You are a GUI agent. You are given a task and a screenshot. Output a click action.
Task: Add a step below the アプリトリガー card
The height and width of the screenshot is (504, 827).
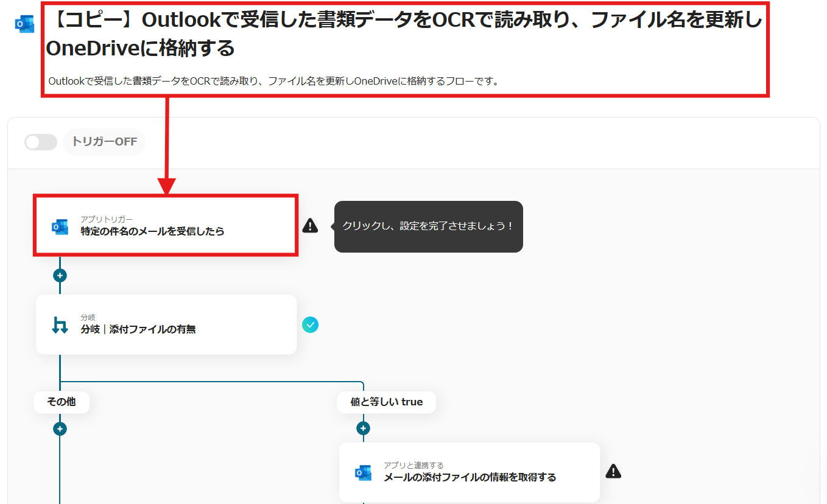tap(60, 275)
